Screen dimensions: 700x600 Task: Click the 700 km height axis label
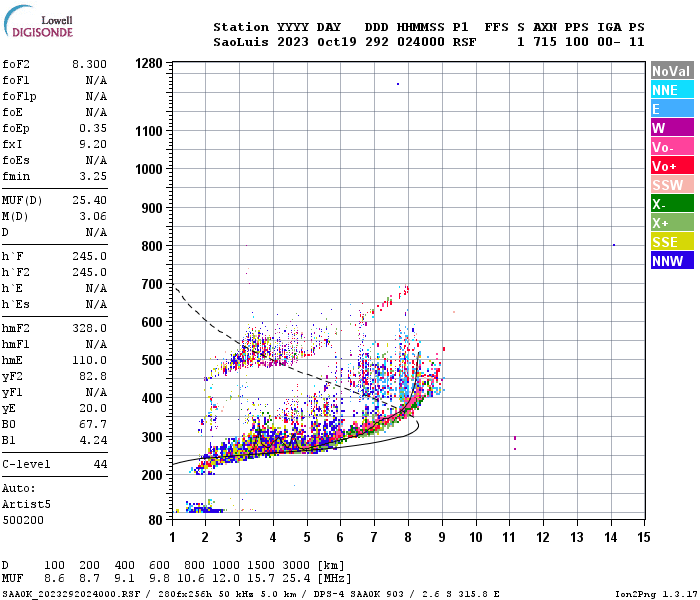tap(152, 284)
